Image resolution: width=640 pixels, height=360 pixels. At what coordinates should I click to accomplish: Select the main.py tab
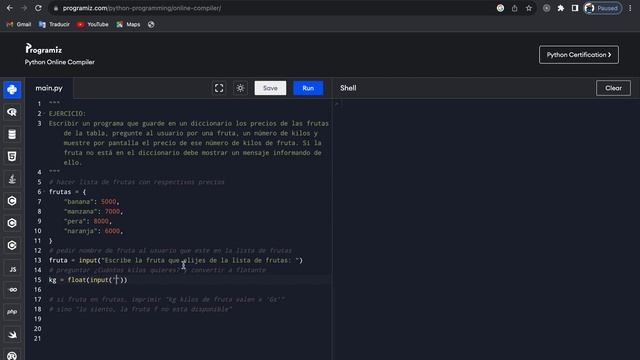[49, 88]
